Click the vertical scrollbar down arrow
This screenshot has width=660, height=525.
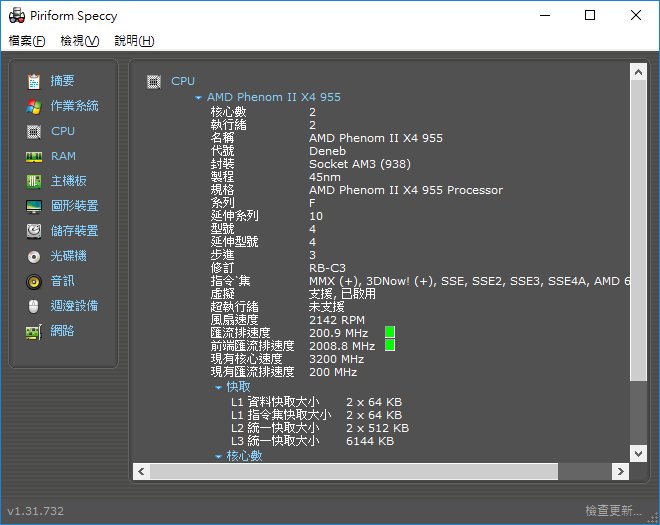pyautogui.click(x=638, y=453)
